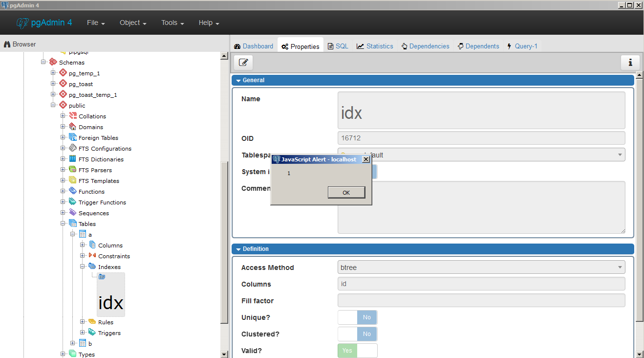Toggle the Clustered? switch
This screenshot has width=644, height=358.
[357, 334]
